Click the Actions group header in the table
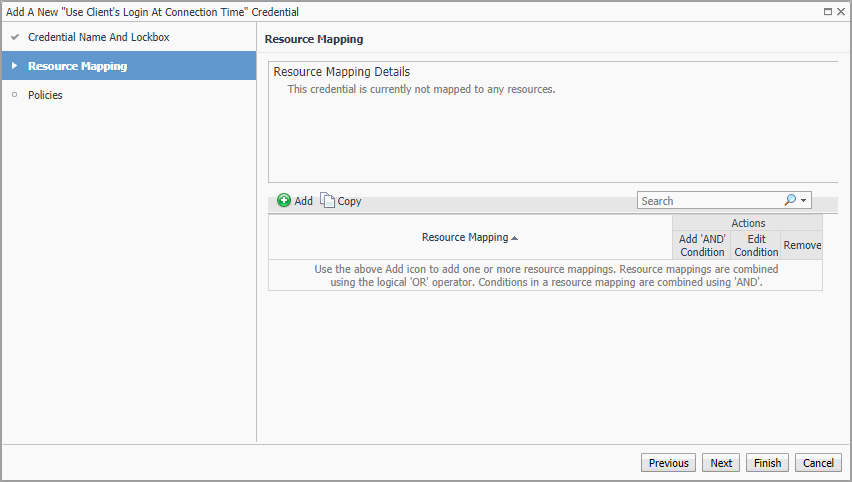The height and width of the screenshot is (482, 852). click(x=748, y=224)
